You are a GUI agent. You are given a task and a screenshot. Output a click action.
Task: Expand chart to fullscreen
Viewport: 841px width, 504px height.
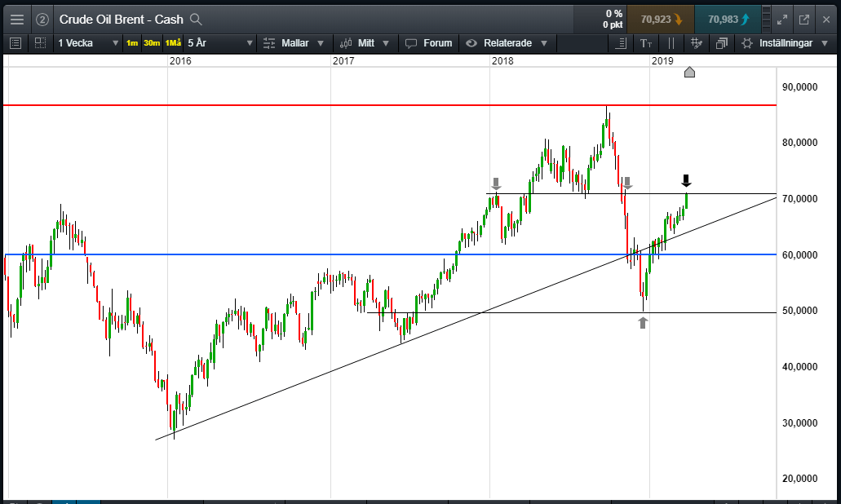pos(782,20)
